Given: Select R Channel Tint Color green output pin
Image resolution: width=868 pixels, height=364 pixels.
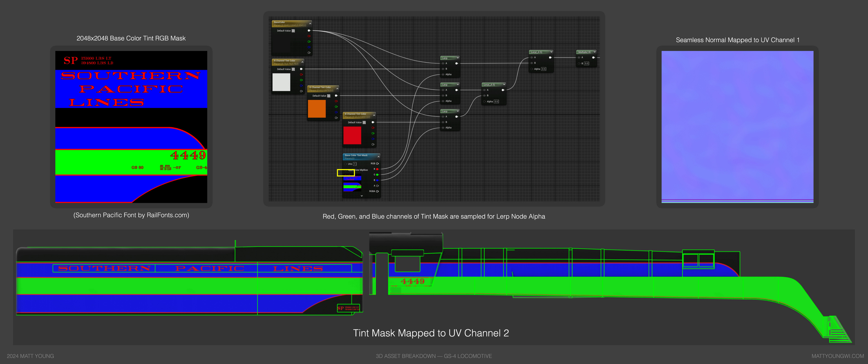Looking at the screenshot, I should [301, 80].
